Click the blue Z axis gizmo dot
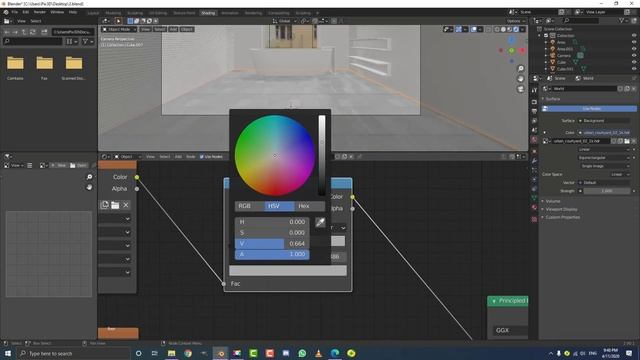640x360 pixels. (x=511, y=40)
